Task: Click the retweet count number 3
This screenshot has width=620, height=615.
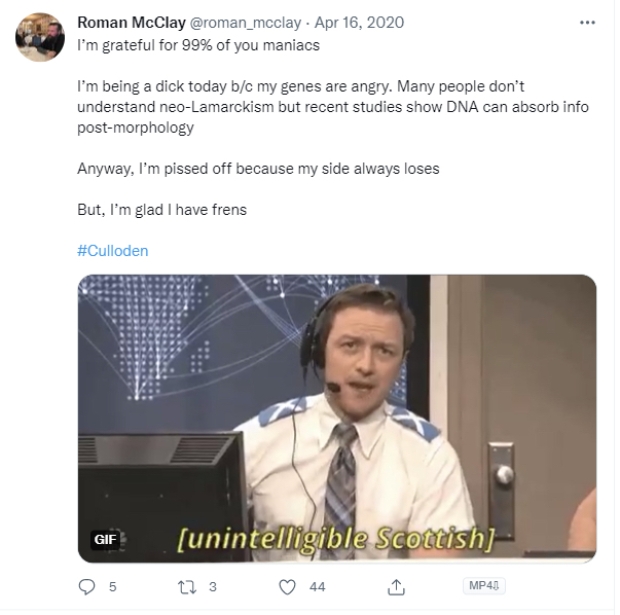Action: coord(213,587)
